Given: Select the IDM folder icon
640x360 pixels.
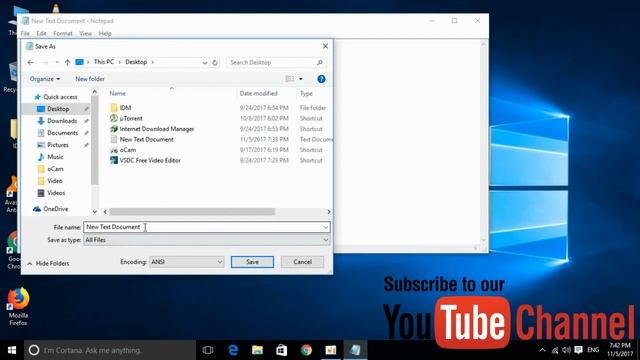Looking at the screenshot, I should 114,108.
